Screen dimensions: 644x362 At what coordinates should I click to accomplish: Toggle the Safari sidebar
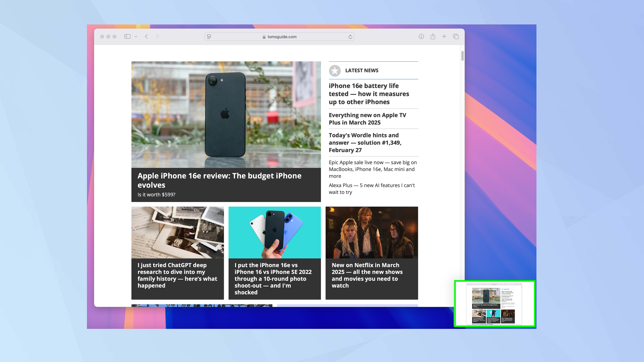[x=127, y=36]
